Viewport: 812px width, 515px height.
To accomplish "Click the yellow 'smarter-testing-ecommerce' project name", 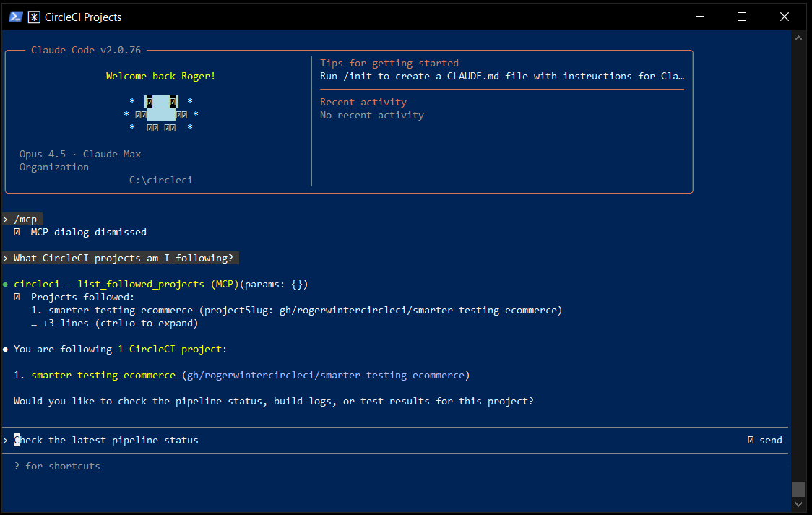I will click(103, 376).
